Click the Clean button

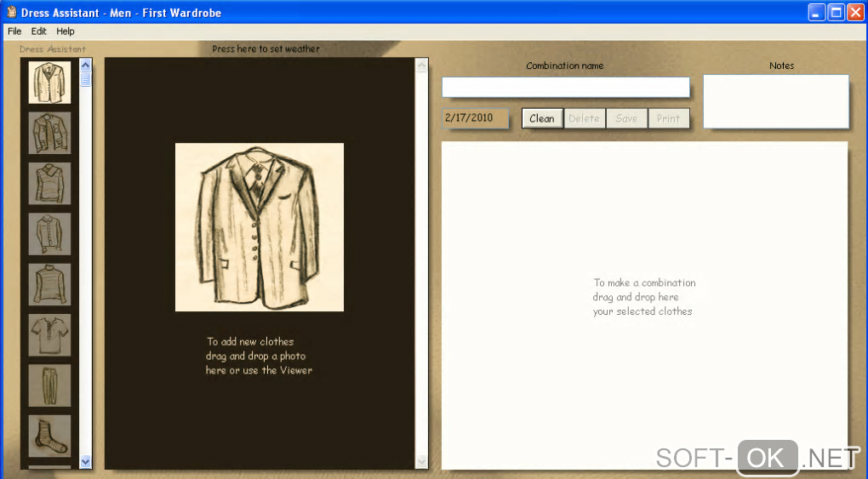click(x=542, y=118)
